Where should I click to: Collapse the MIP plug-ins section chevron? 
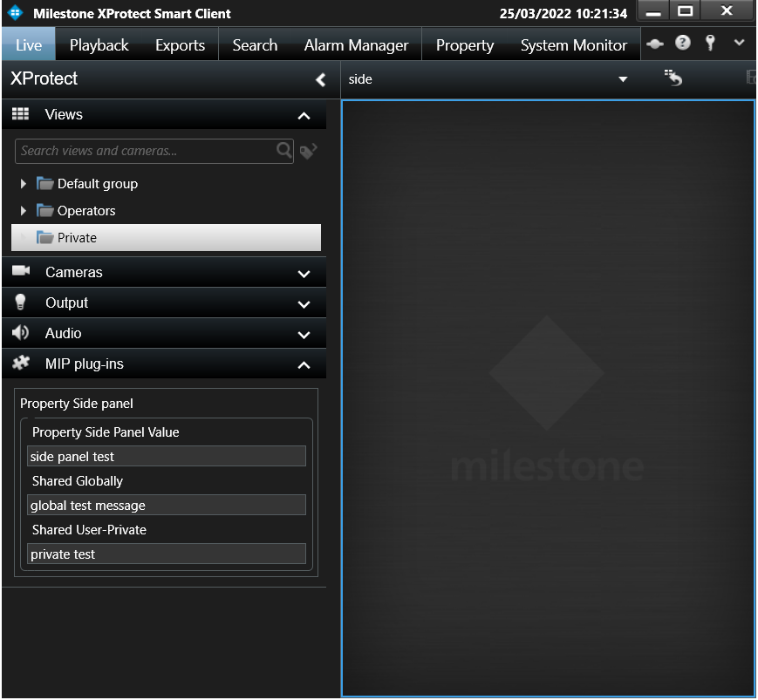coord(304,365)
